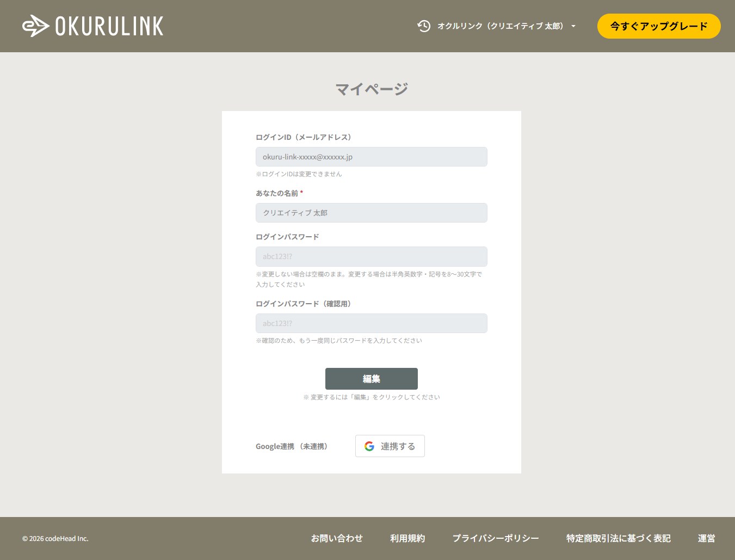Click the clock history icon in the header
This screenshot has height=560, width=735.
click(424, 26)
